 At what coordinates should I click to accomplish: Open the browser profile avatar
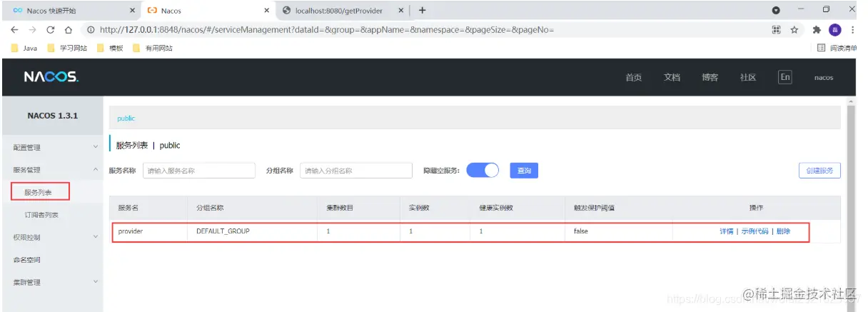834,30
